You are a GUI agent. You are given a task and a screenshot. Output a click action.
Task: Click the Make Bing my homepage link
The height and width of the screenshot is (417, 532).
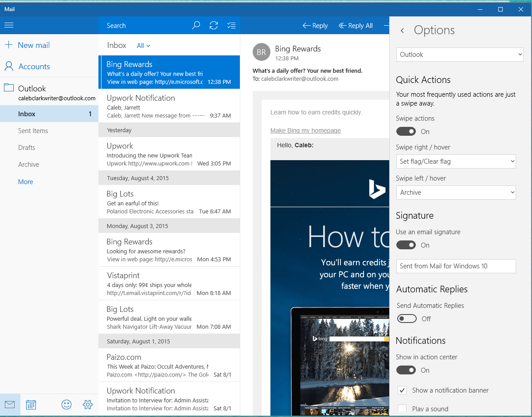pos(305,130)
